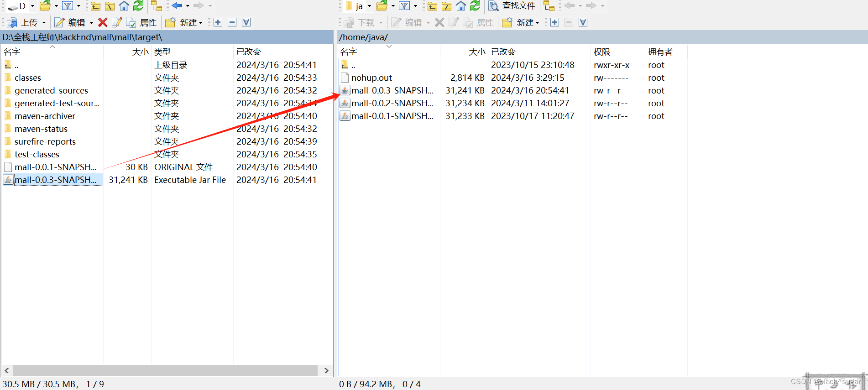
Task: Open local drive D selector dropdown
Action: tap(21, 6)
